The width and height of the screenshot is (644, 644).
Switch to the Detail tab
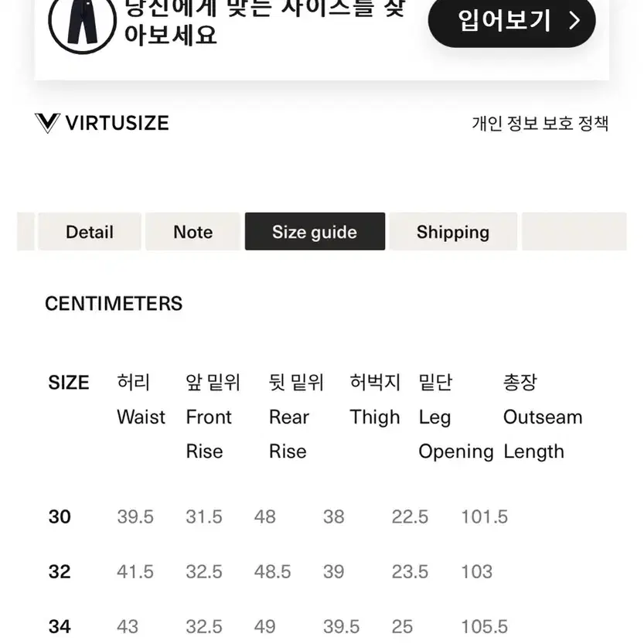[x=90, y=232]
